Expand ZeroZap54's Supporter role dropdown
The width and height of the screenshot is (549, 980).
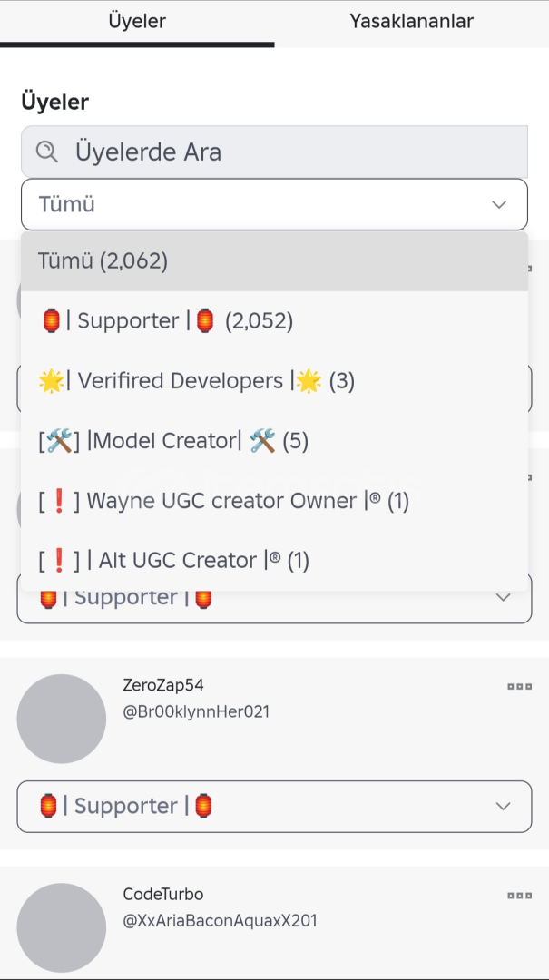[274, 806]
